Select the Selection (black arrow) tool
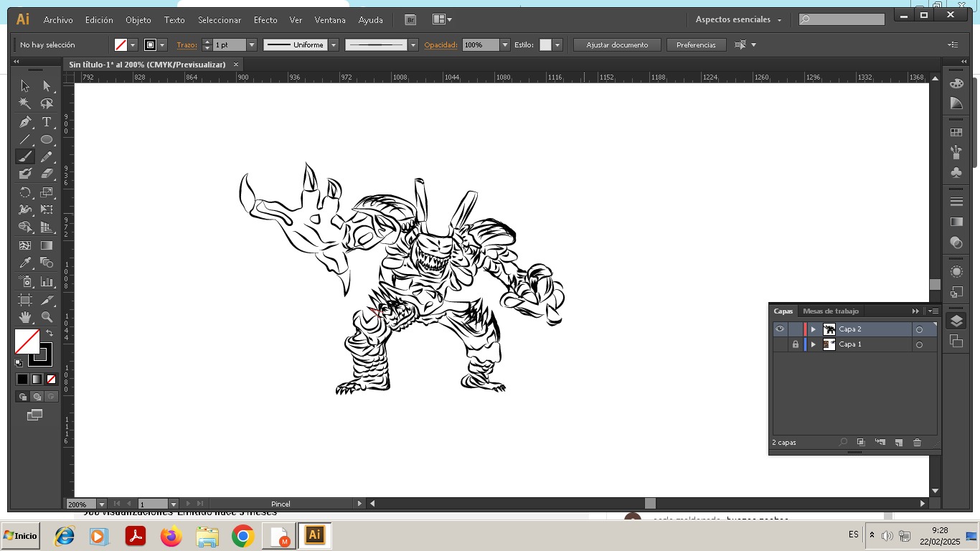Viewport: 980px width, 551px height. (25, 86)
